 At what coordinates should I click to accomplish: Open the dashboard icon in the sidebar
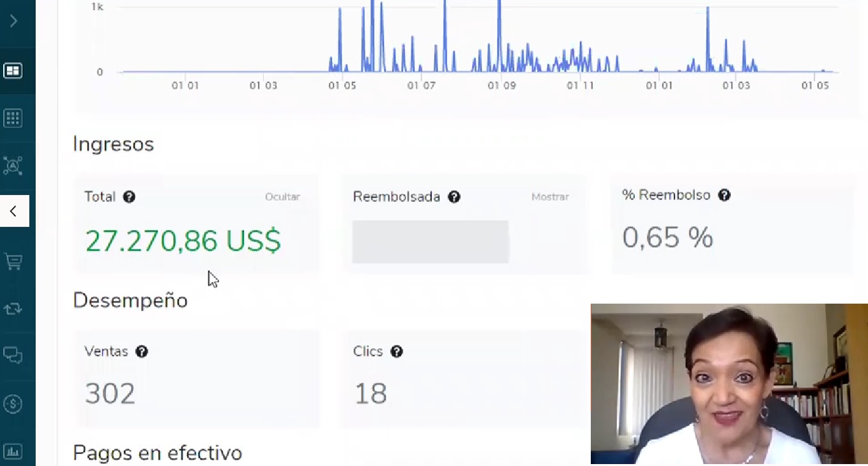pos(13,70)
